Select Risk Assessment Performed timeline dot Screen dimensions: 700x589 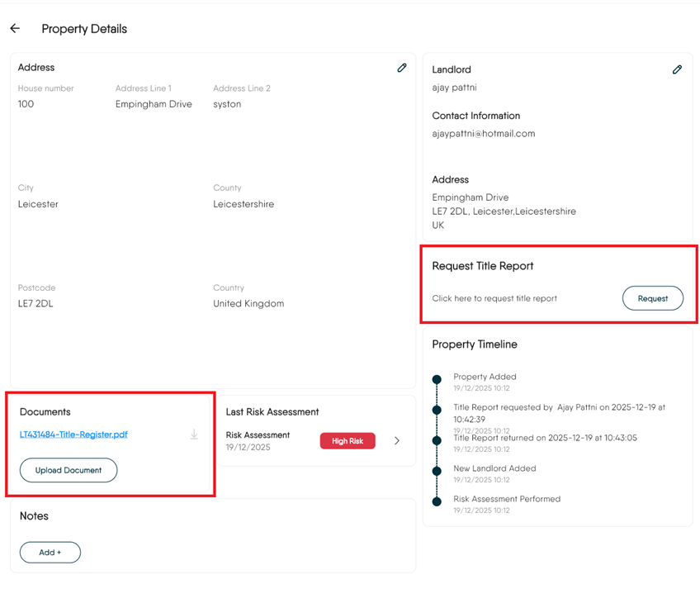click(437, 501)
